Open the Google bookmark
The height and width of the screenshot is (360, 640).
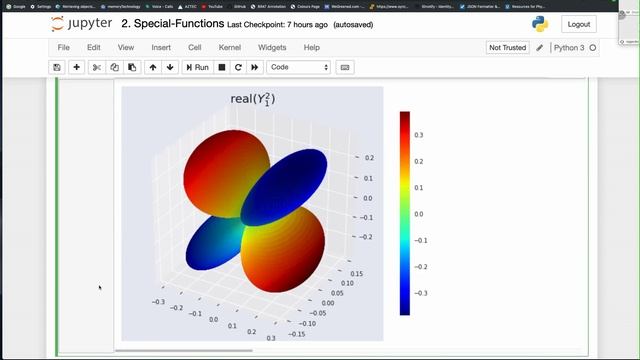pos(16,7)
